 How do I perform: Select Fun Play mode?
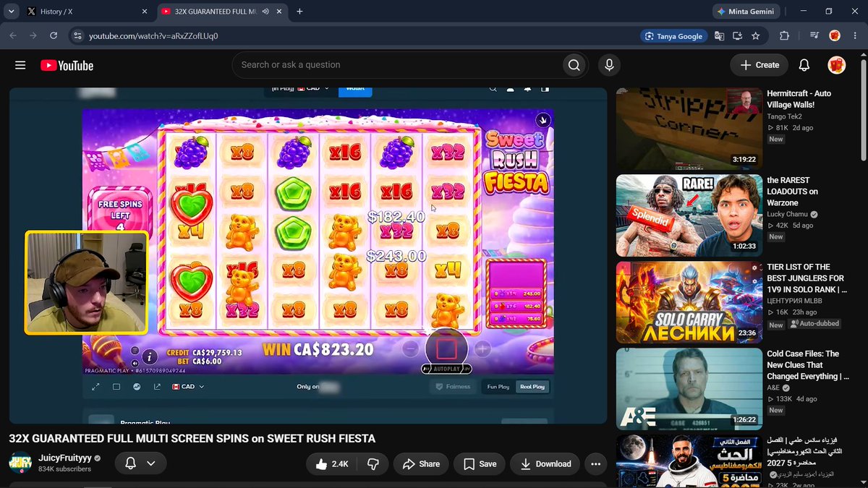click(x=498, y=387)
